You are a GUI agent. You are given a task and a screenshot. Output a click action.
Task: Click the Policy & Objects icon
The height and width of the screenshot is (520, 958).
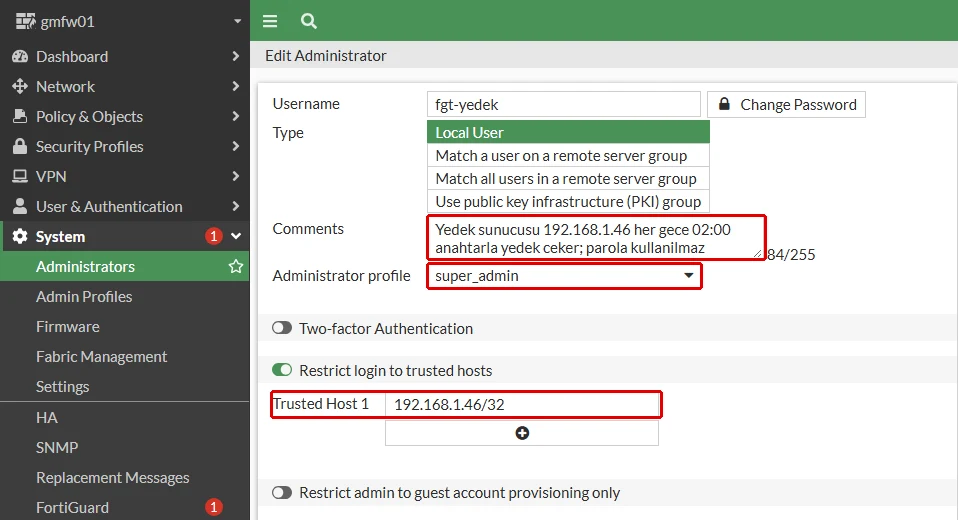point(20,116)
